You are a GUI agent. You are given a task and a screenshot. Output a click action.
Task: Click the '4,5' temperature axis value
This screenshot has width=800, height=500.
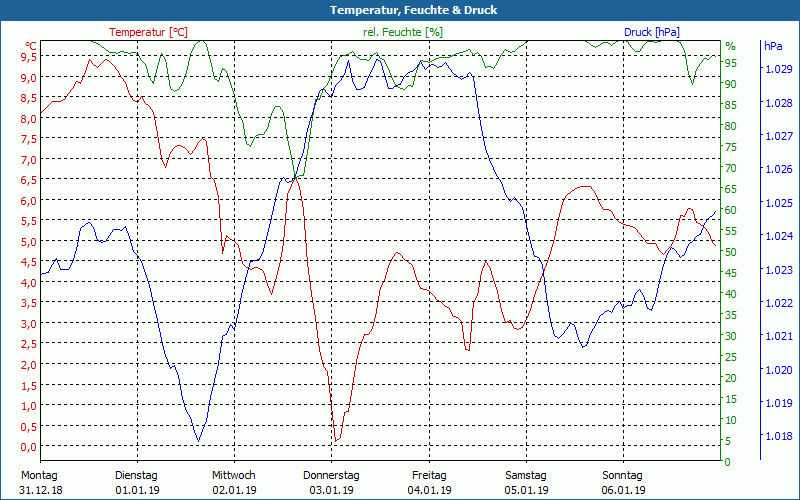tap(29, 262)
